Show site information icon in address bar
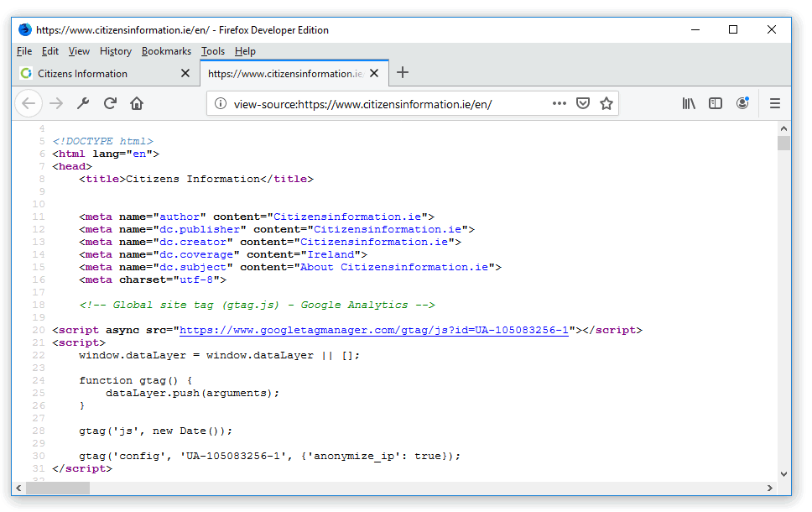The height and width of the screenshot is (512, 812). point(221,104)
